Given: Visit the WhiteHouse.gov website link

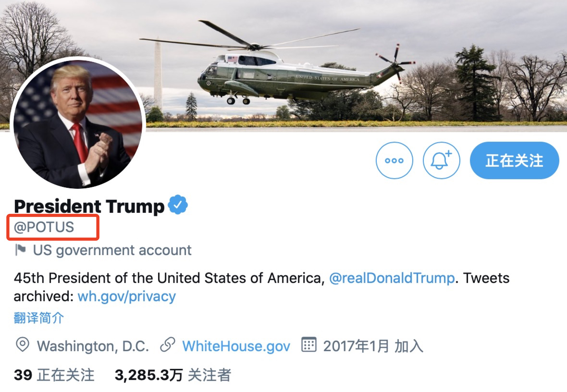Looking at the screenshot, I should click(x=236, y=346).
